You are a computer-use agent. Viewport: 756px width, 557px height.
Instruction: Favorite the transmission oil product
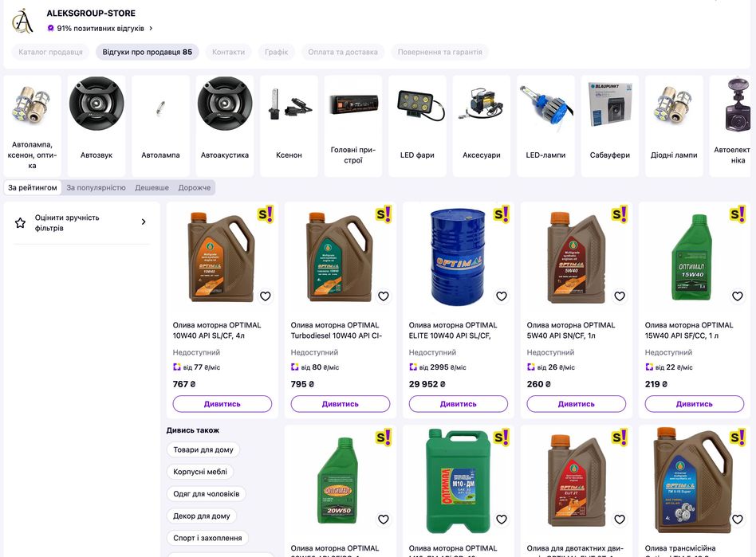tap(738, 520)
